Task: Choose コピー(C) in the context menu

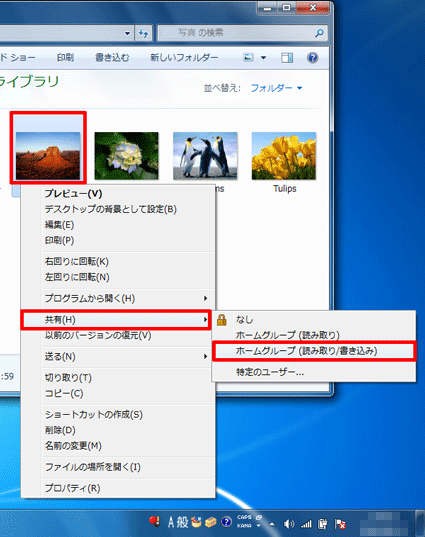Action: tap(118, 394)
